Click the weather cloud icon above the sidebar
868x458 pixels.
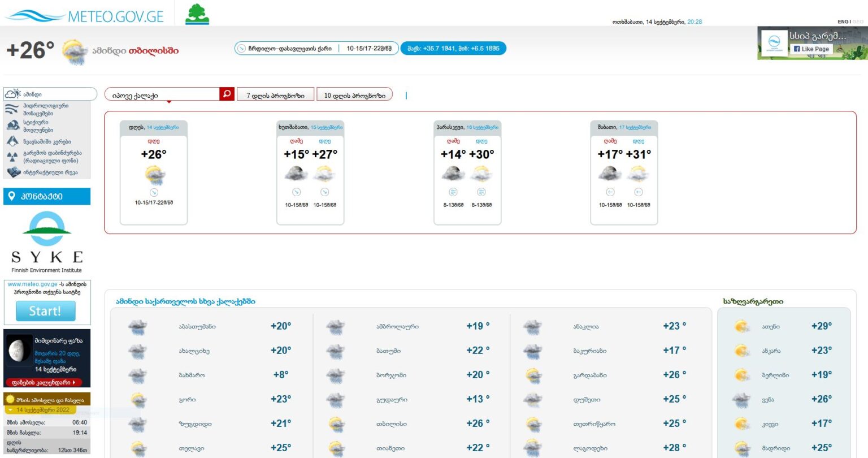pos(11,94)
